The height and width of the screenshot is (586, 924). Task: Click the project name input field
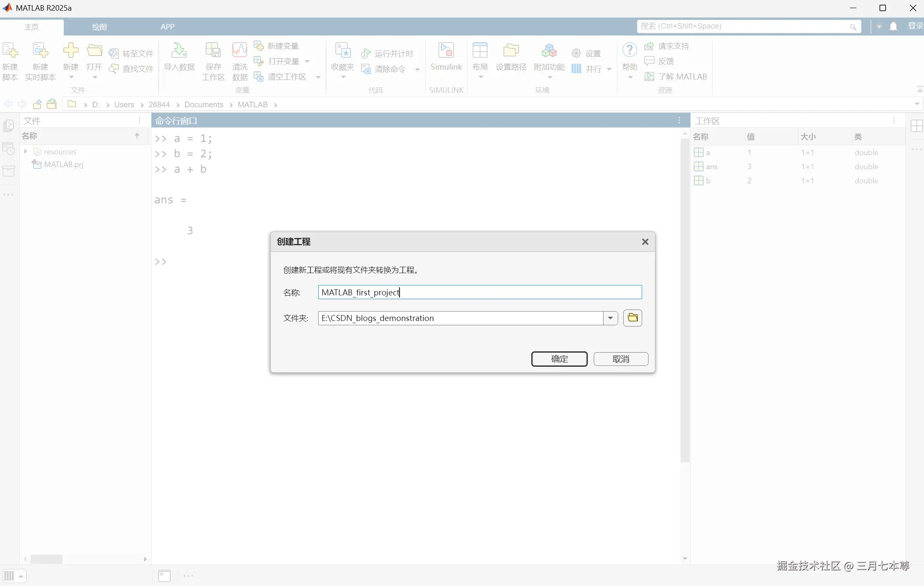click(x=480, y=292)
